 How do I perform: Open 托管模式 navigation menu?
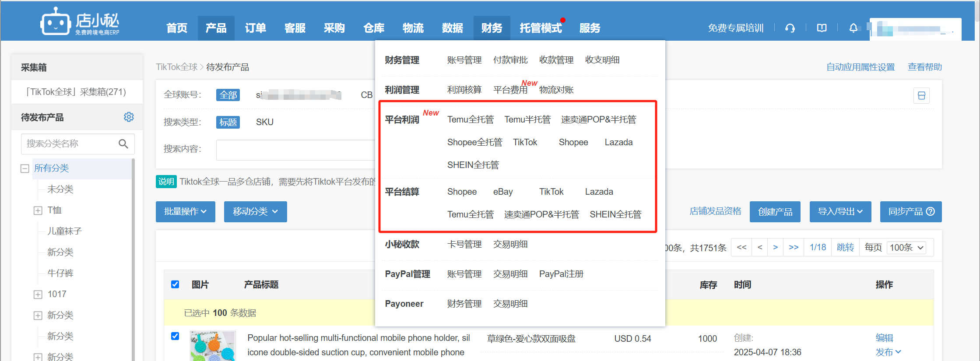(x=541, y=28)
